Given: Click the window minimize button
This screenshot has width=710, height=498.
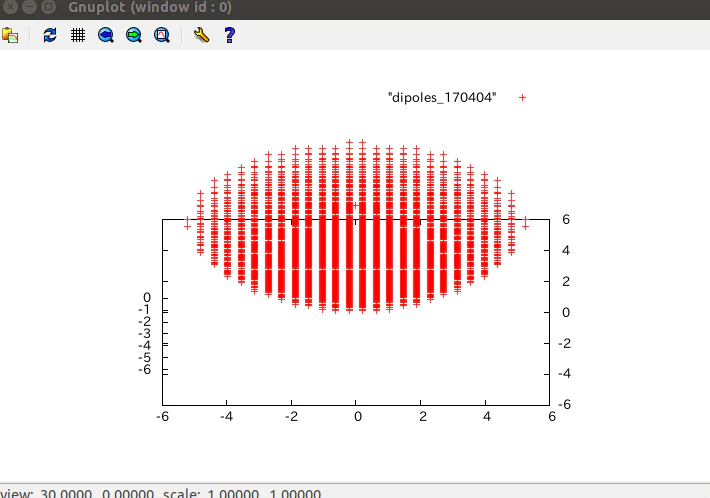Looking at the screenshot, I should coord(29,7).
